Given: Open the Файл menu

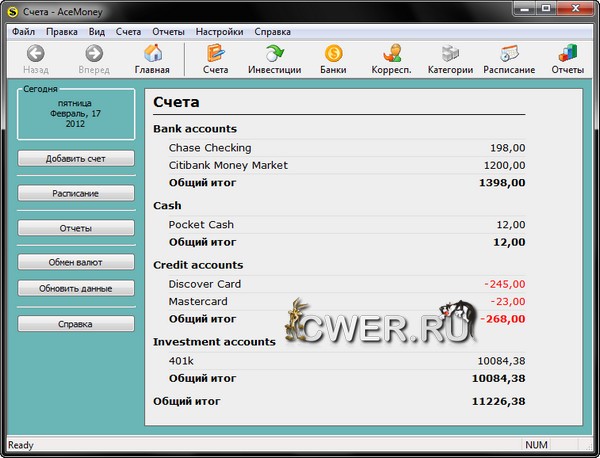Looking at the screenshot, I should coord(23,31).
